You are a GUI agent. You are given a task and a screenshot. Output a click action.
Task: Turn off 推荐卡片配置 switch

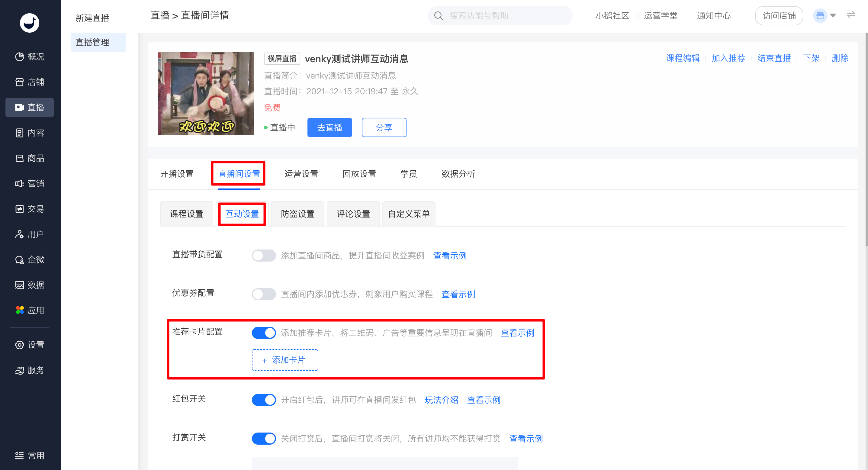pos(264,333)
